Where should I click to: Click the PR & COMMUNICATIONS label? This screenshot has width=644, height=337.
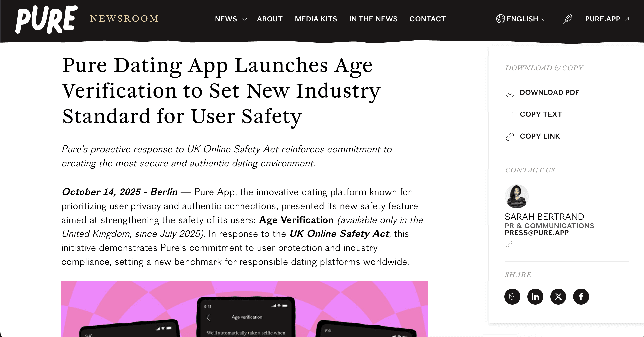(550, 226)
